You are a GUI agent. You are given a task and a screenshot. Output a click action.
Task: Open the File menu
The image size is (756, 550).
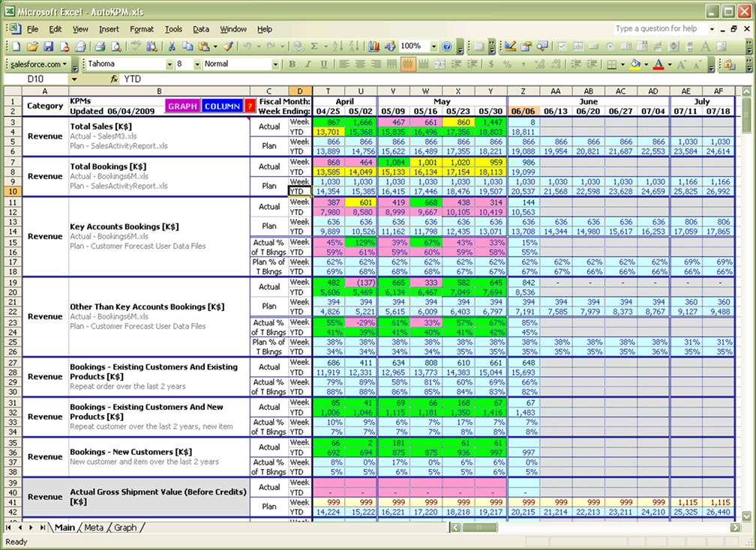32,29
